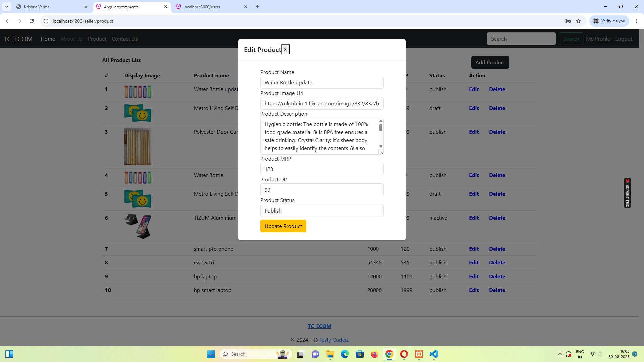
Task: Open the taskbar clock and date
Action: [619, 354]
